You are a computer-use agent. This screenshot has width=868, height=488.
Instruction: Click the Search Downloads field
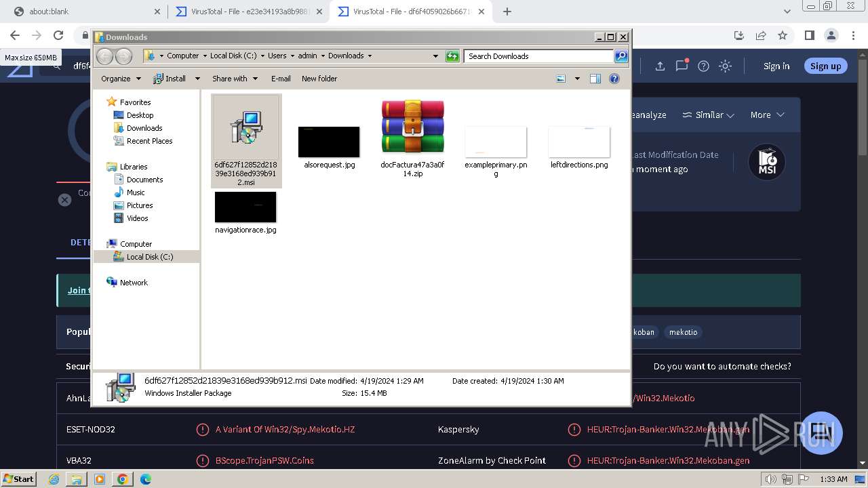click(539, 56)
